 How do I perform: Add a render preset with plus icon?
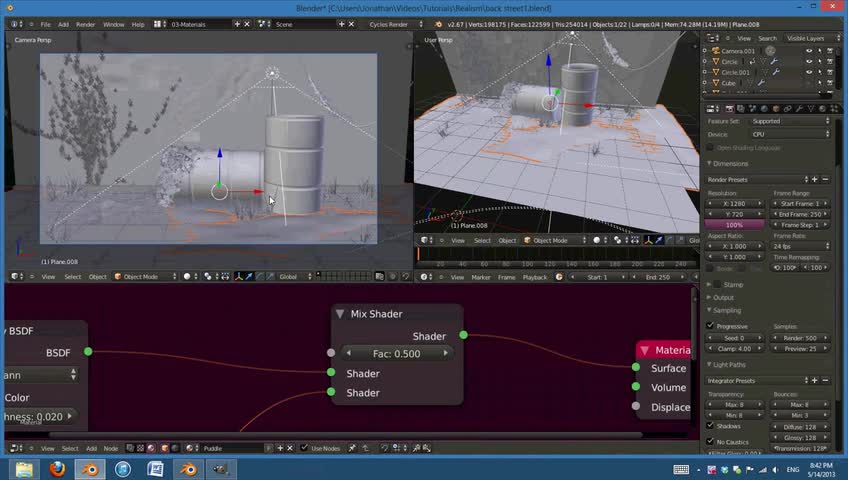coord(815,180)
